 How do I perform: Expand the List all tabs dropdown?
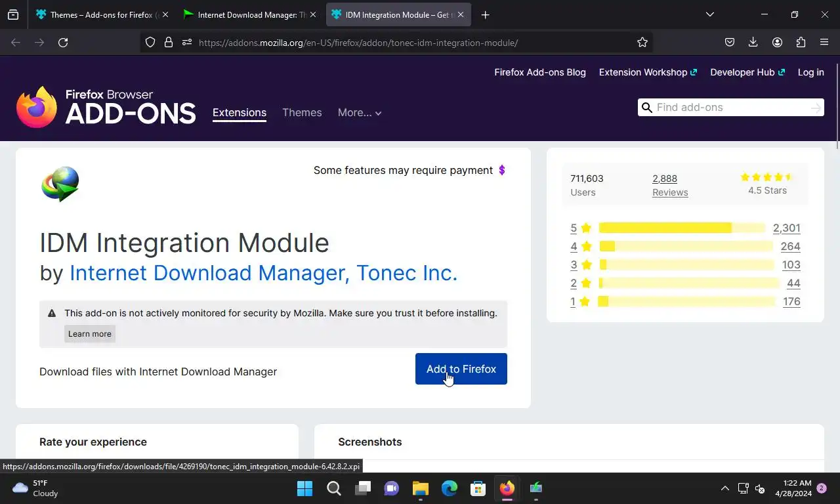709,14
